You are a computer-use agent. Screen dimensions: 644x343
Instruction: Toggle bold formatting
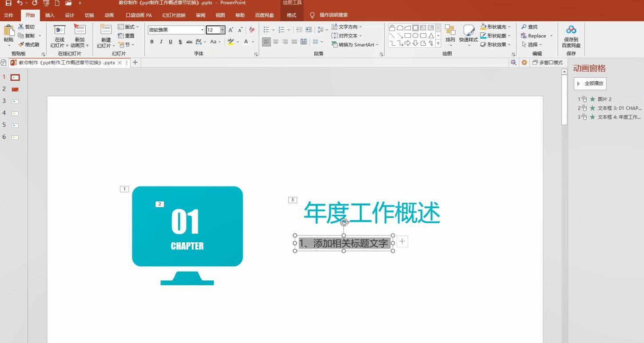tap(152, 42)
